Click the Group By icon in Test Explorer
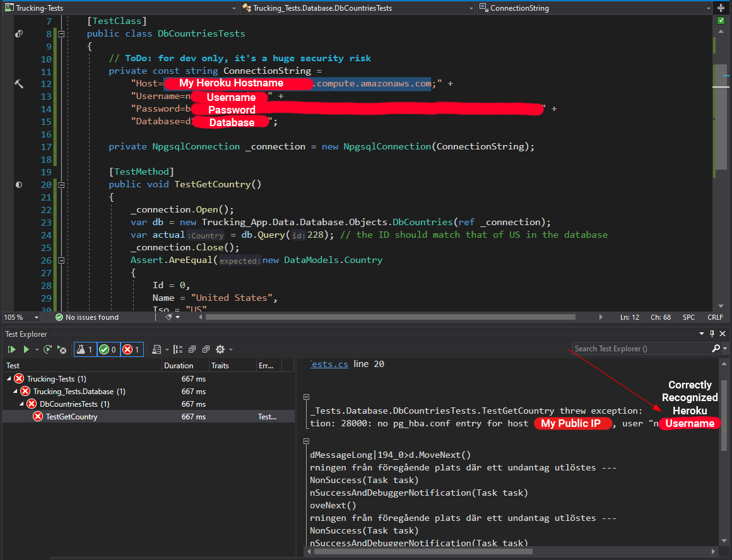Image resolution: width=732 pixels, height=560 pixels. (x=177, y=349)
